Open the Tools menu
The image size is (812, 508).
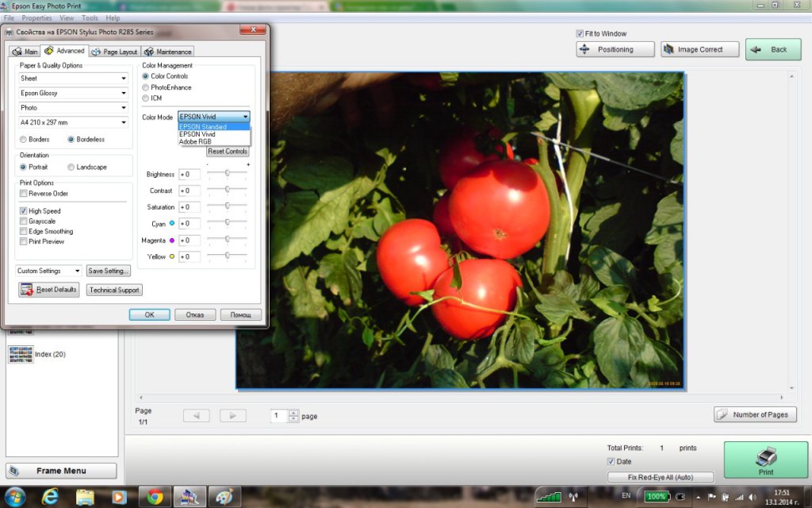coord(90,18)
